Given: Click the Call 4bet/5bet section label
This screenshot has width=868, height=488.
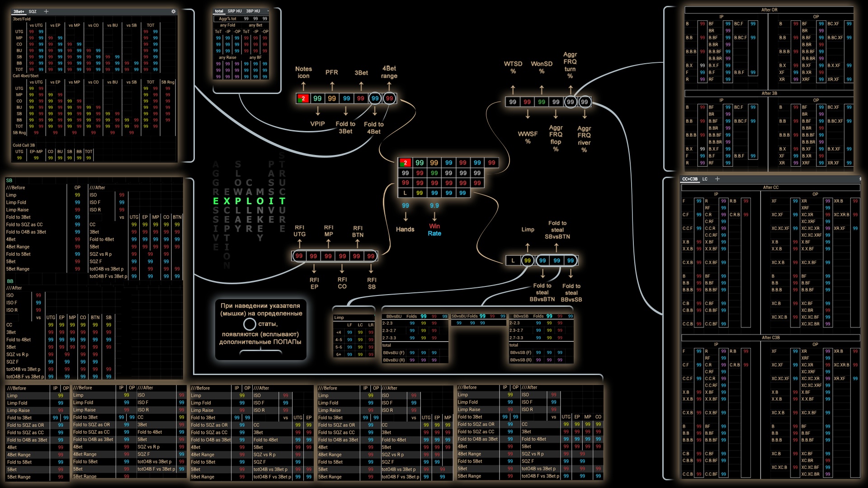Looking at the screenshot, I should coord(26,76).
